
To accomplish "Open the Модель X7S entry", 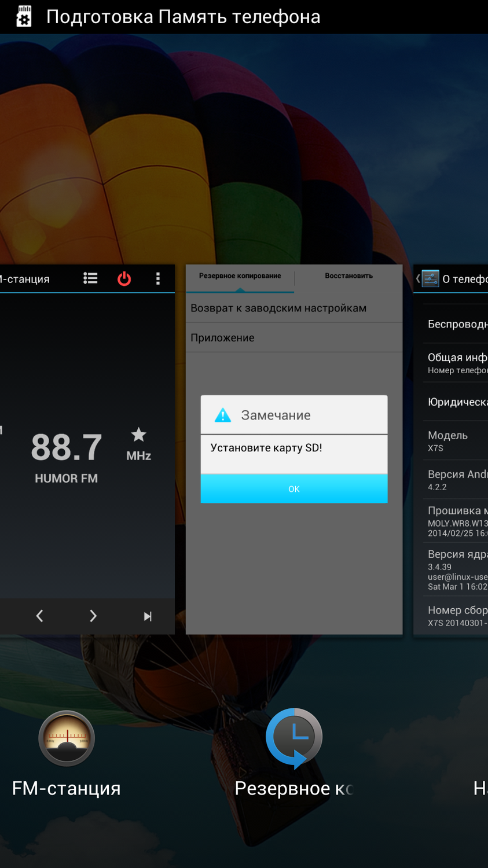I will 455,441.
